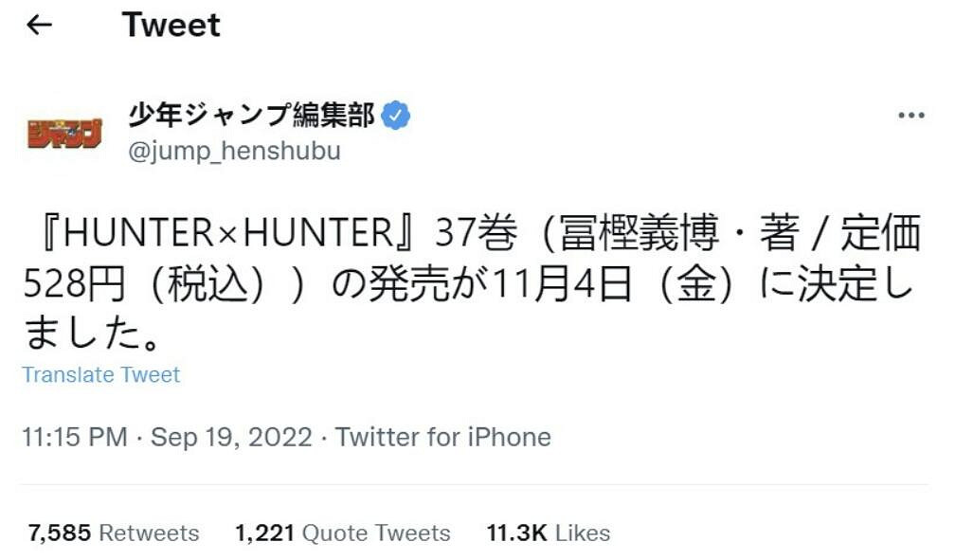Open the three-dot more options menu
Viewport: 955px width, 560px height.
[x=910, y=116]
